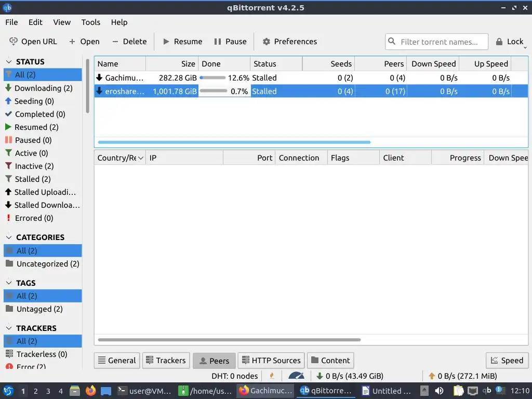Select the eroshare torrent row
Screen dimensions: 532x399
(x=311, y=91)
